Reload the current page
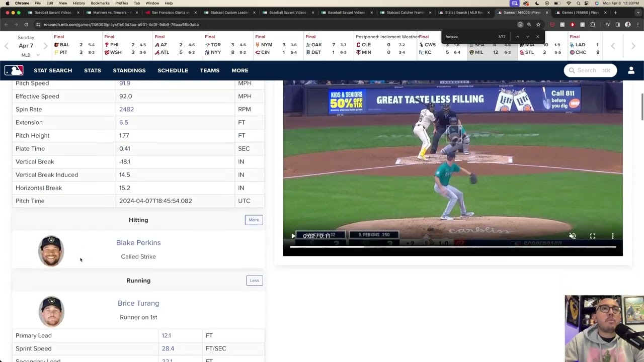644x362 pixels. [26, 24]
